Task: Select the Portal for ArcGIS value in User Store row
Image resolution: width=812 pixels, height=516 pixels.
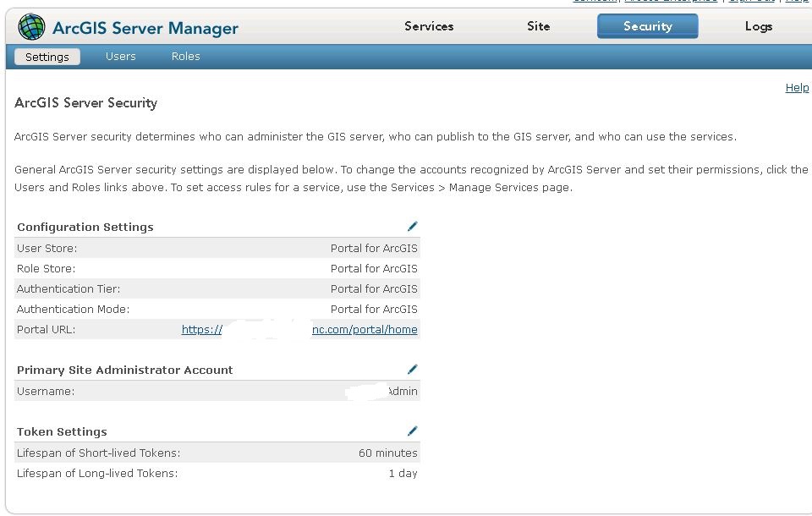Action: [374, 248]
